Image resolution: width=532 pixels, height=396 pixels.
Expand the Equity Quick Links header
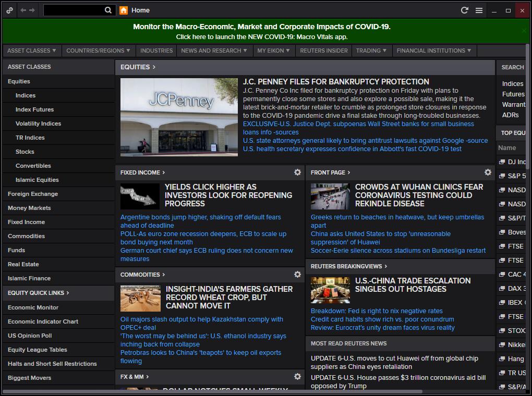[x=39, y=293]
